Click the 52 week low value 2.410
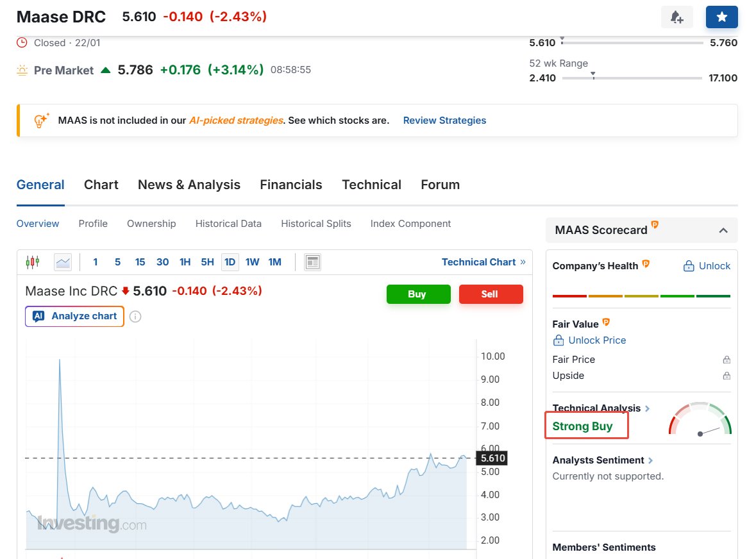756x559 pixels. [x=542, y=78]
